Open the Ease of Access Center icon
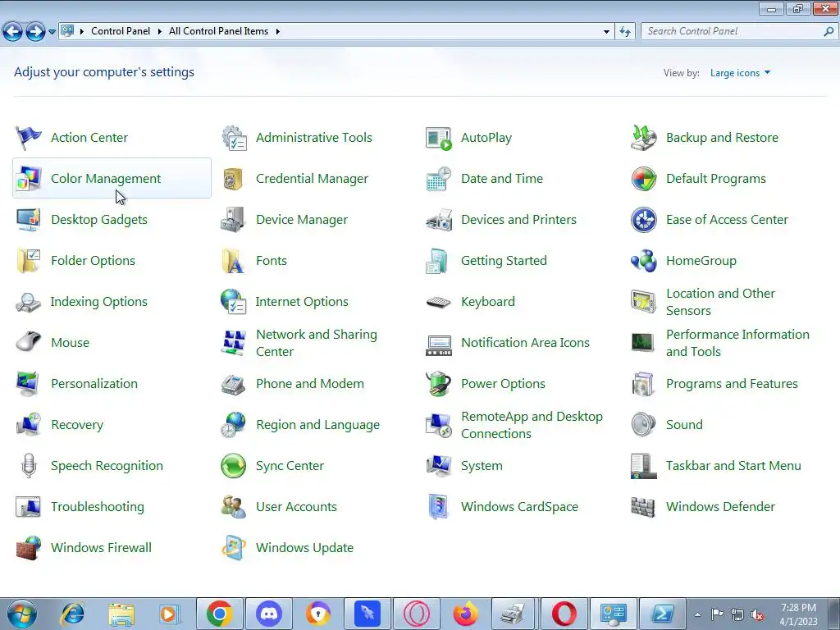The width and height of the screenshot is (840, 630). point(643,220)
